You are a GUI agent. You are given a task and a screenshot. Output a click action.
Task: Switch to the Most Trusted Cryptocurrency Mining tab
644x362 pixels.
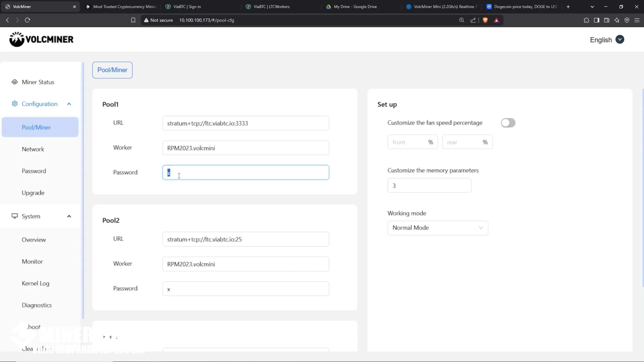pyautogui.click(x=122, y=7)
